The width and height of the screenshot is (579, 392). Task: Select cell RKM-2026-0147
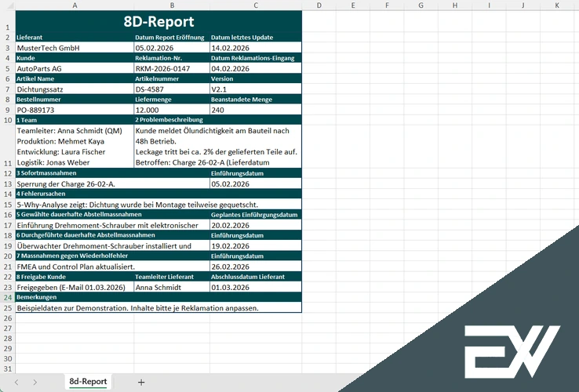pos(172,68)
